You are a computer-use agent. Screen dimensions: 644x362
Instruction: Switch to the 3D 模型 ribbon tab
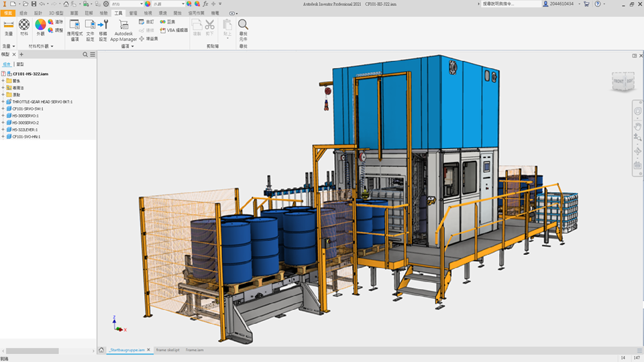click(x=56, y=13)
